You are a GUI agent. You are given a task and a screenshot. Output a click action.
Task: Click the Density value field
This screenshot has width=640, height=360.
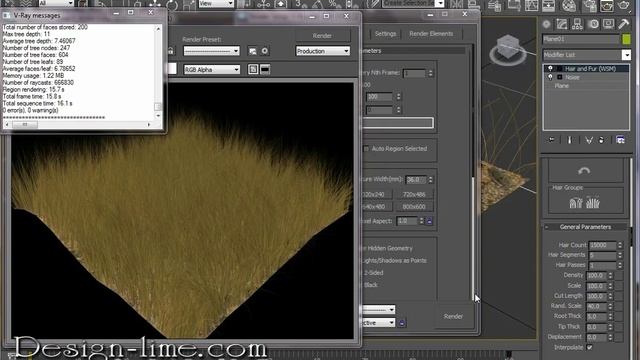coord(596,276)
